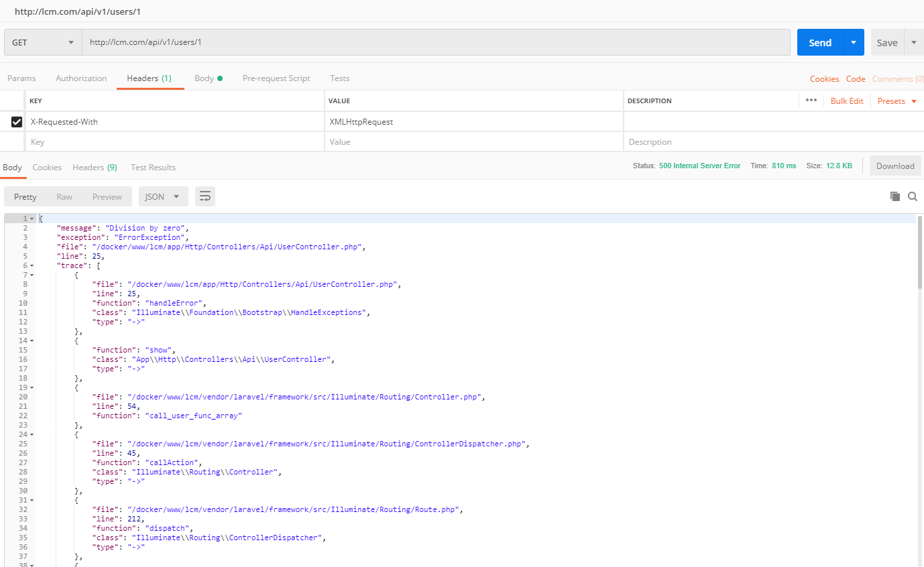Click the DESCRIPTION column header
The image size is (924, 567).
tap(650, 101)
